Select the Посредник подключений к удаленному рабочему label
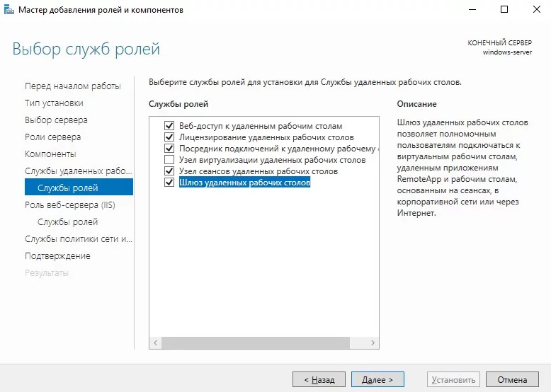Viewport: 551px width, 392px height. tap(278, 149)
